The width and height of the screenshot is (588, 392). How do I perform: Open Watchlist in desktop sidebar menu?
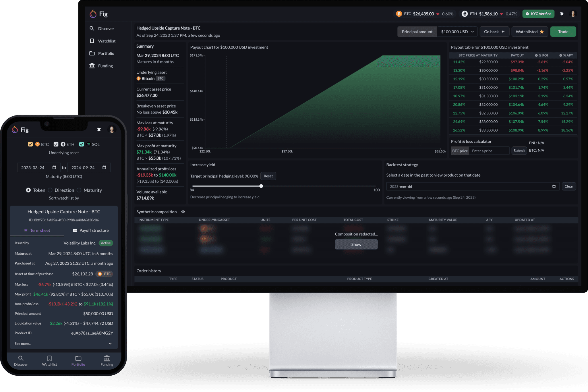[x=107, y=41]
